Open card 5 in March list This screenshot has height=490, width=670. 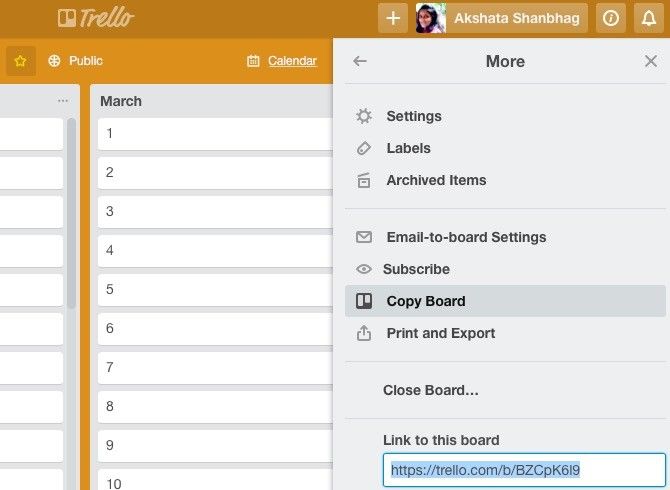pos(215,290)
